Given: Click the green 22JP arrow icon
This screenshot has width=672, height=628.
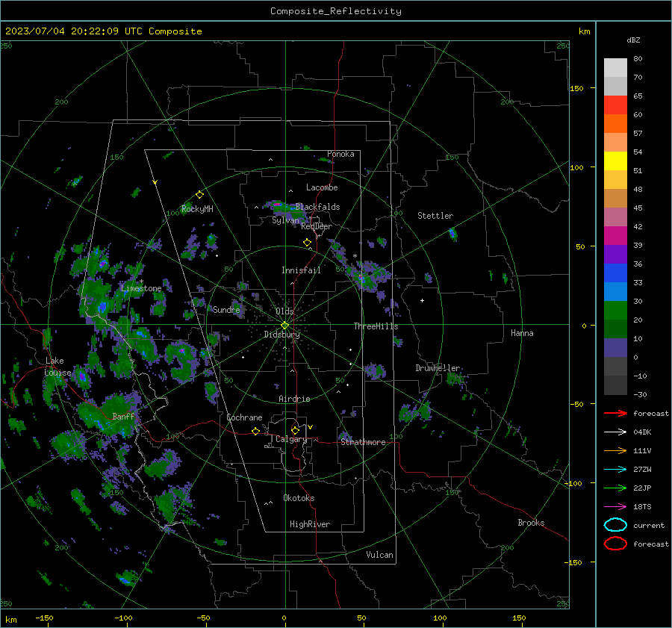Looking at the screenshot, I should (615, 488).
